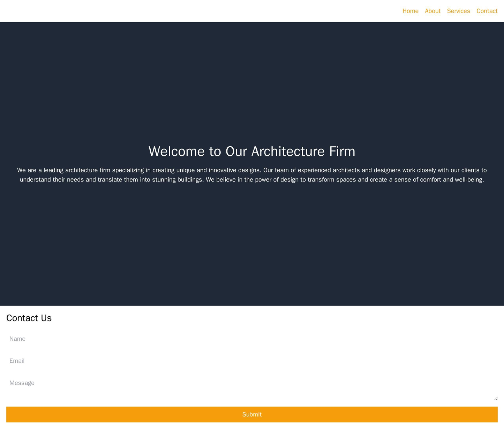Click the Message placeholder text
The height and width of the screenshot is (435, 504).
(22, 383)
